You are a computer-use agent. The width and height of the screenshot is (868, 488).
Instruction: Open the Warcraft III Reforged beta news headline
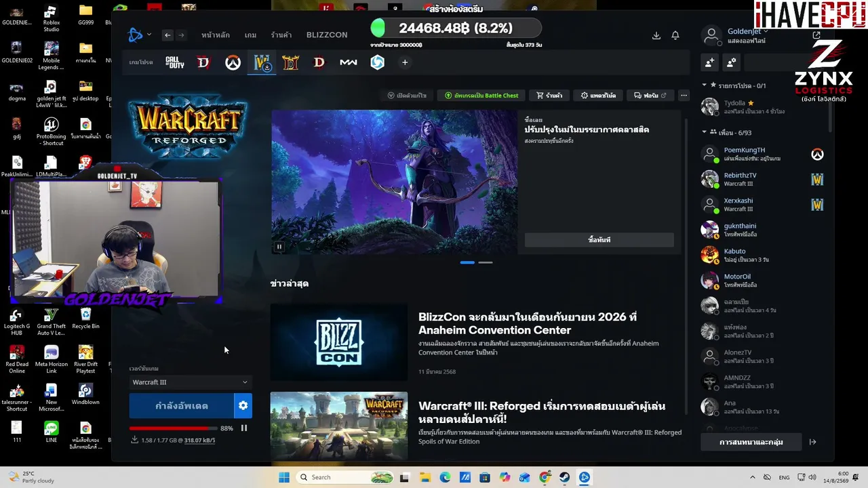click(x=542, y=413)
